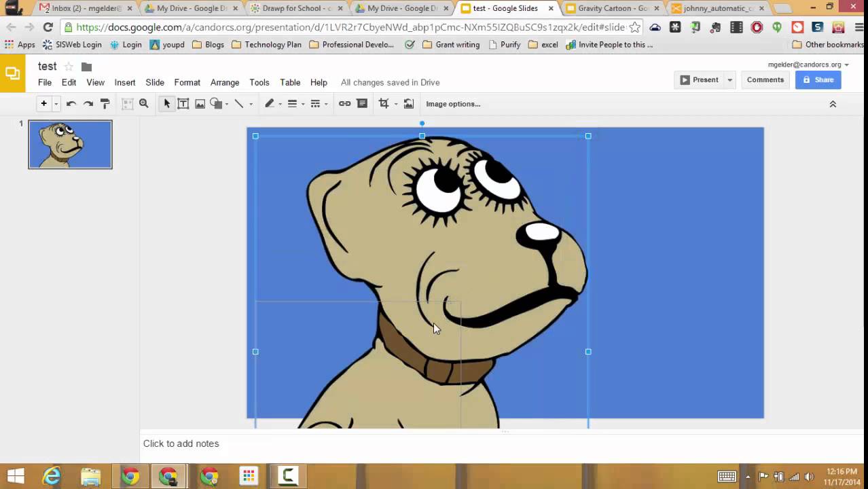This screenshot has width=868, height=489.
Task: Open the Slide menu
Action: 155,82
